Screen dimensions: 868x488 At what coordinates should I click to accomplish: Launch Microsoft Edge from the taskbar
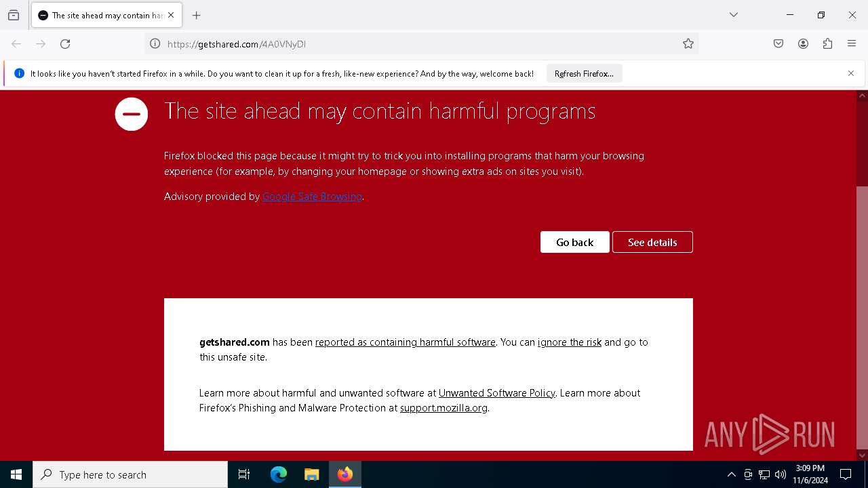(x=279, y=474)
